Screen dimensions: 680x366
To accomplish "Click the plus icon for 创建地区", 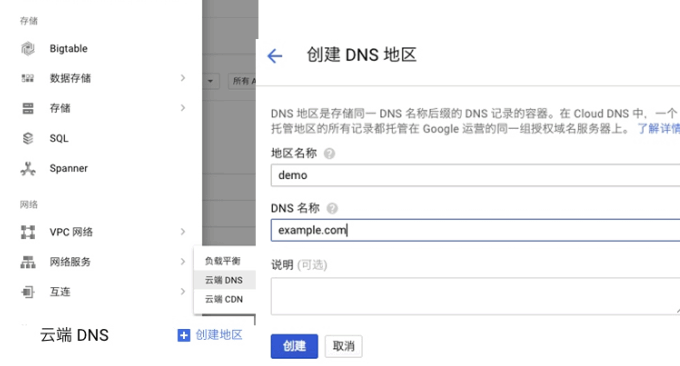I will click(x=183, y=335).
